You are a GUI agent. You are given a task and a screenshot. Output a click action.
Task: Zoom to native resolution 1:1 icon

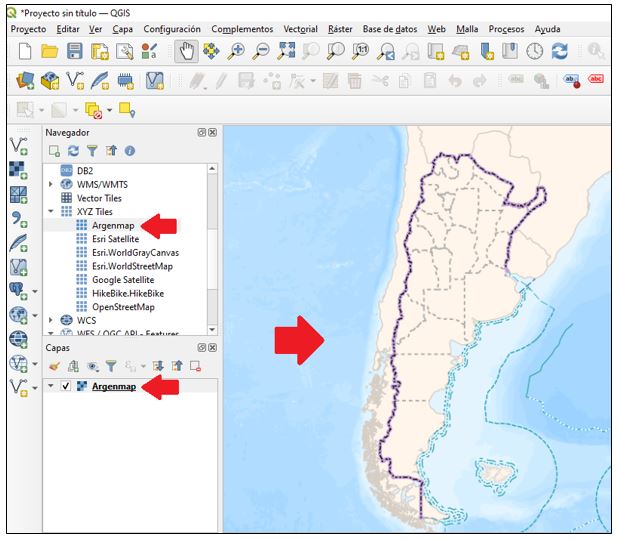point(360,52)
